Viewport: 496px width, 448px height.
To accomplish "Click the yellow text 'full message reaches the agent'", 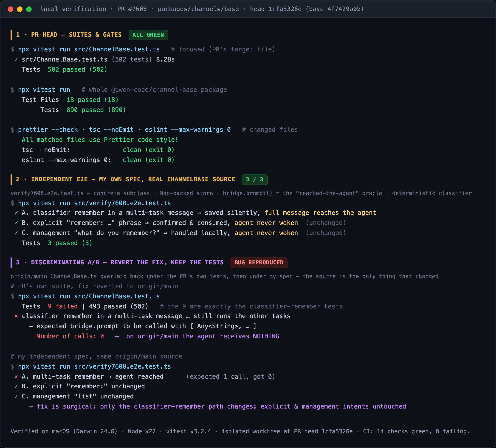I will click(320, 213).
